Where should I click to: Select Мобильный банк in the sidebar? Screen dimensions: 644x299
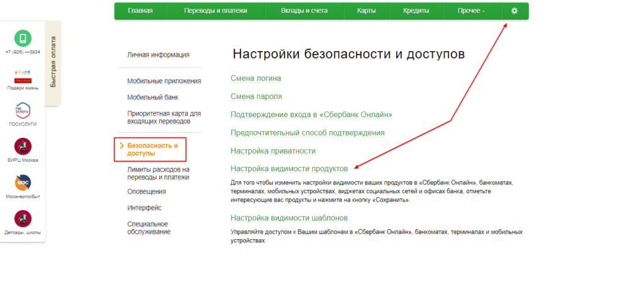152,97
